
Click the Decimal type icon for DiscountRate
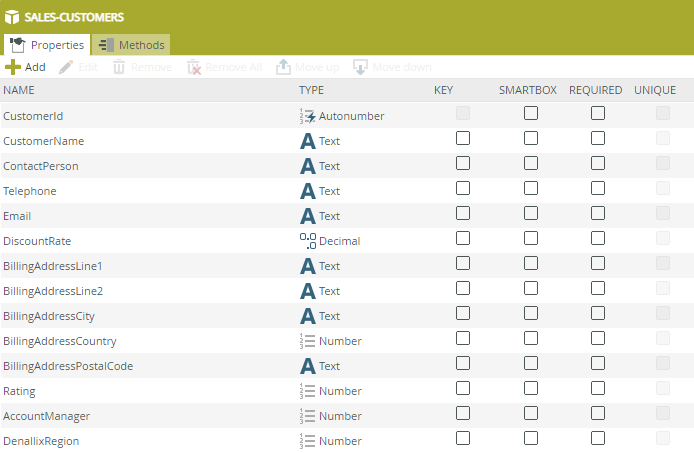tap(308, 241)
